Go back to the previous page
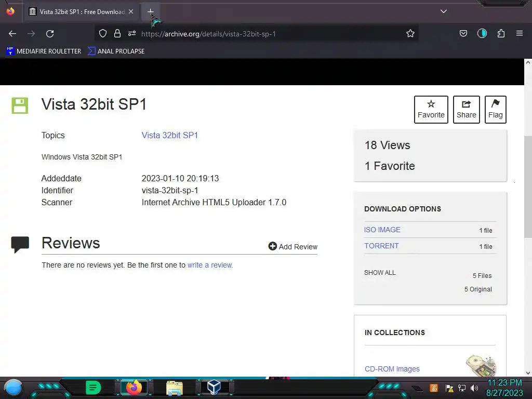The image size is (532, 399). coord(12,34)
